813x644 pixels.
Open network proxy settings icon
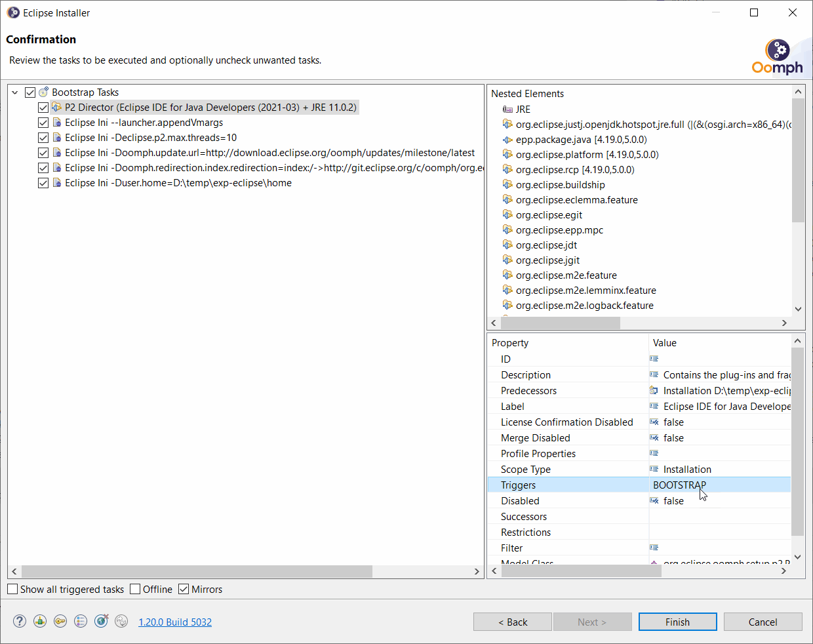(40, 621)
